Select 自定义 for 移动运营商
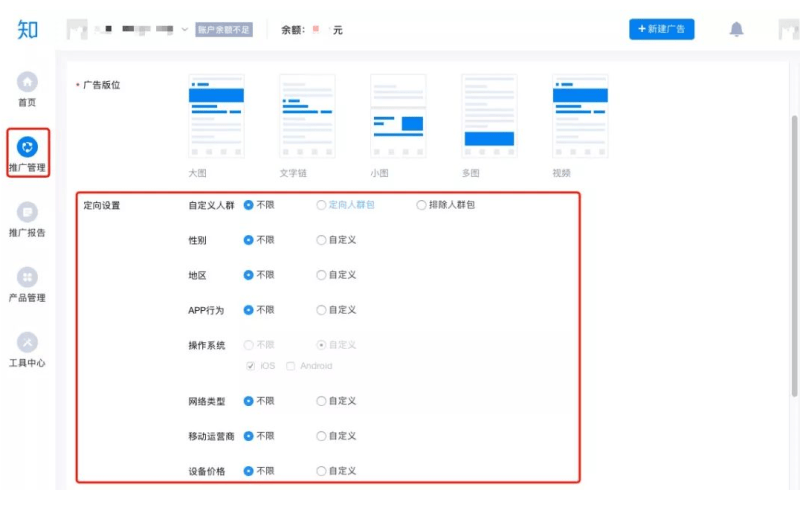This screenshot has width=800, height=522. pyautogui.click(x=321, y=436)
